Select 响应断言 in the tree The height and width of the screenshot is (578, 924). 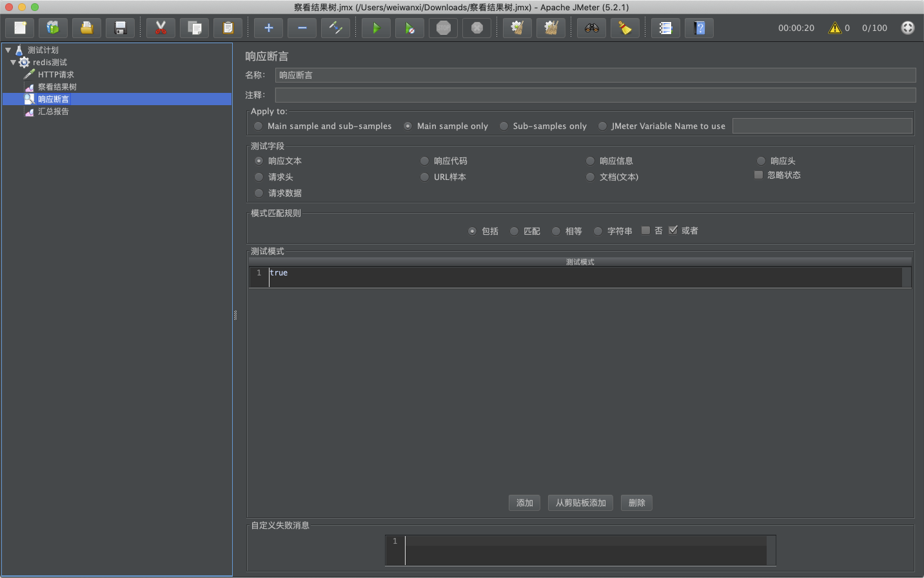[x=53, y=99]
